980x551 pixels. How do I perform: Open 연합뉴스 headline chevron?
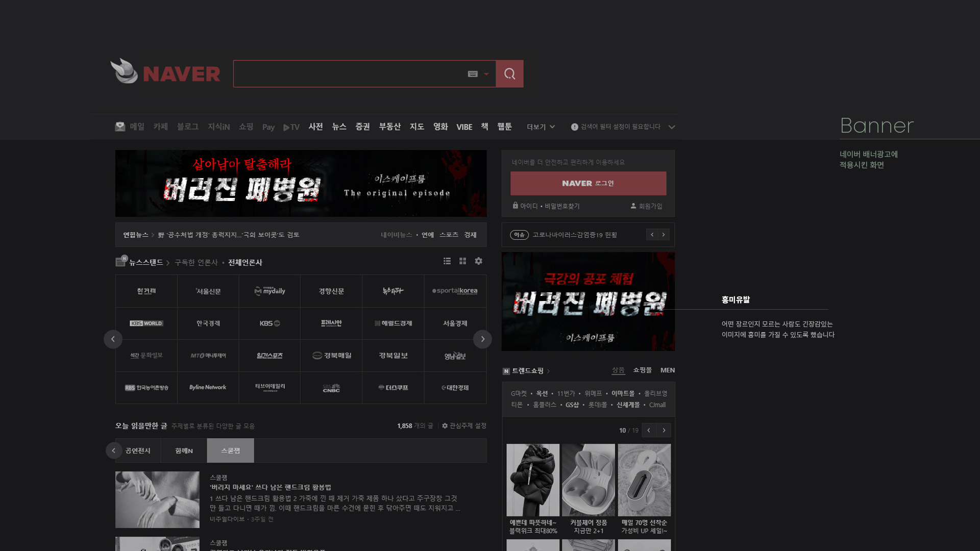coord(152,235)
